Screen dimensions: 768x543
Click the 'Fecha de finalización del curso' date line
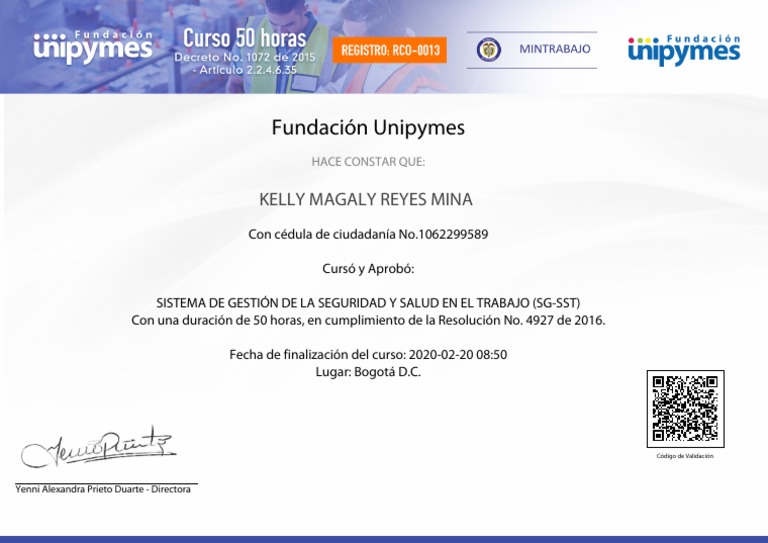[x=368, y=354]
